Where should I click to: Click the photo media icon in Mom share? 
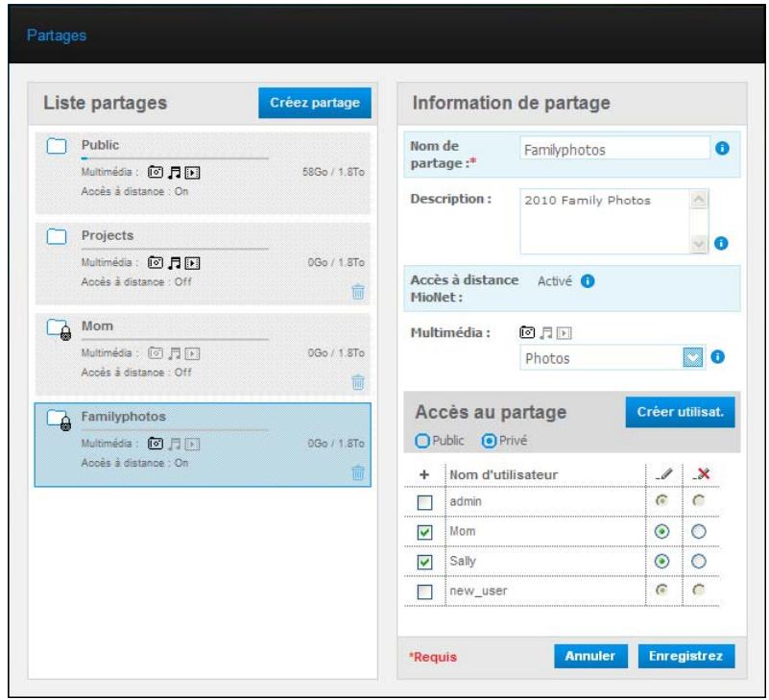pos(156,353)
